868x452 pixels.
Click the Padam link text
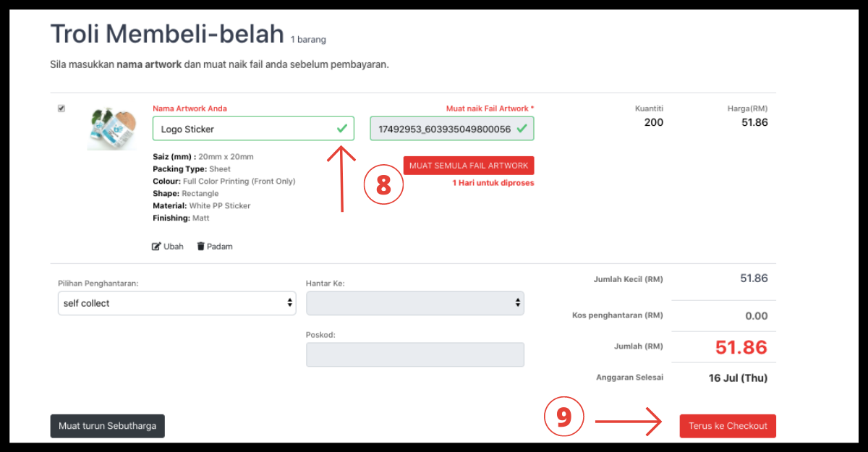click(x=219, y=247)
